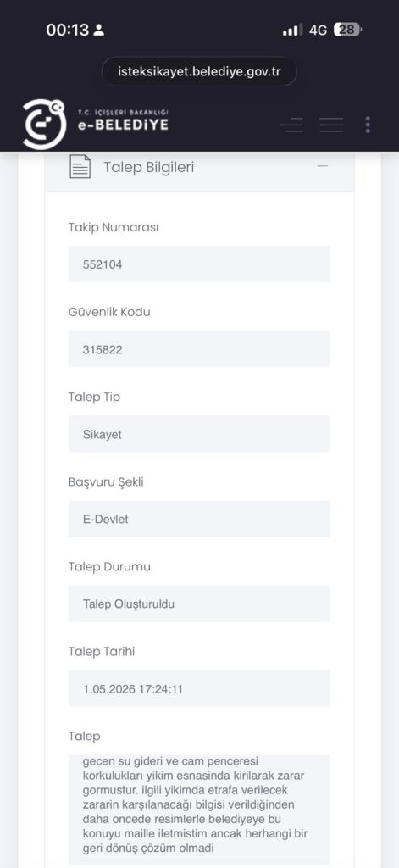Tap the profile icon next to the clock
This screenshot has height=868, width=399.
[98, 30]
